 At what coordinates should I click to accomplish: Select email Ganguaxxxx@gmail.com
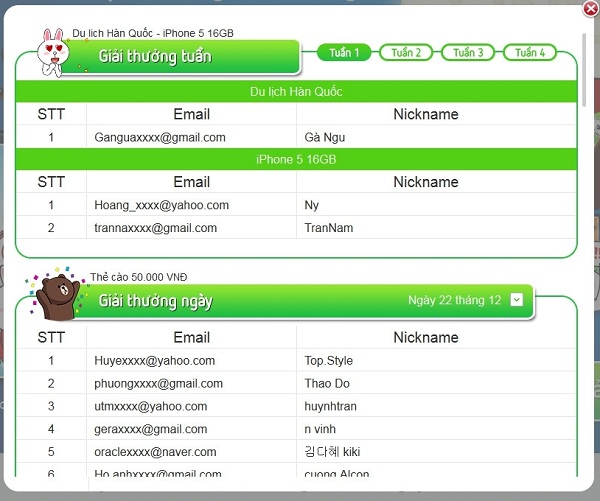160,137
